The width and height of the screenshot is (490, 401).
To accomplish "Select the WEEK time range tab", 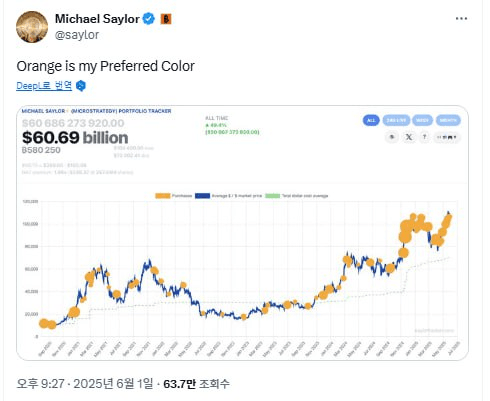I will (422, 120).
